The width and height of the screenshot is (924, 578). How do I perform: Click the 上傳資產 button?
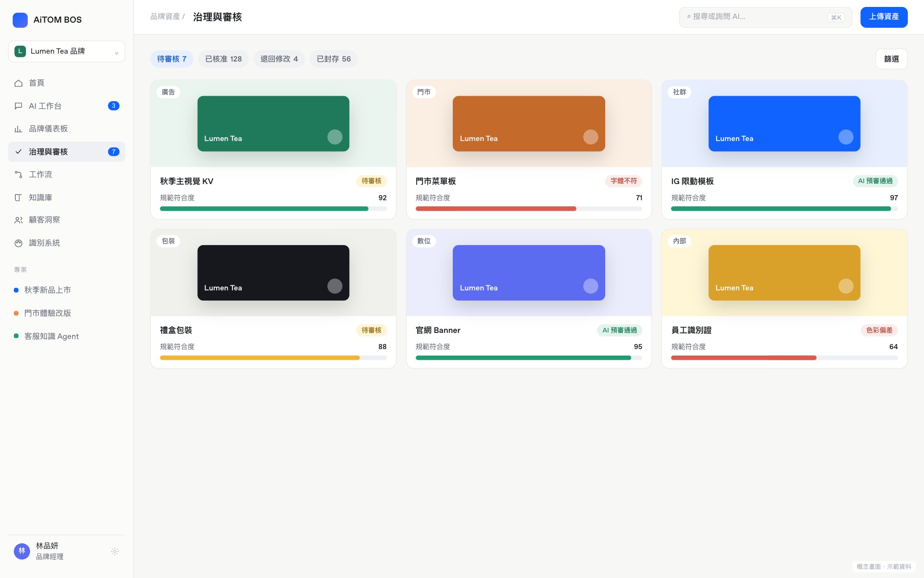coord(884,17)
